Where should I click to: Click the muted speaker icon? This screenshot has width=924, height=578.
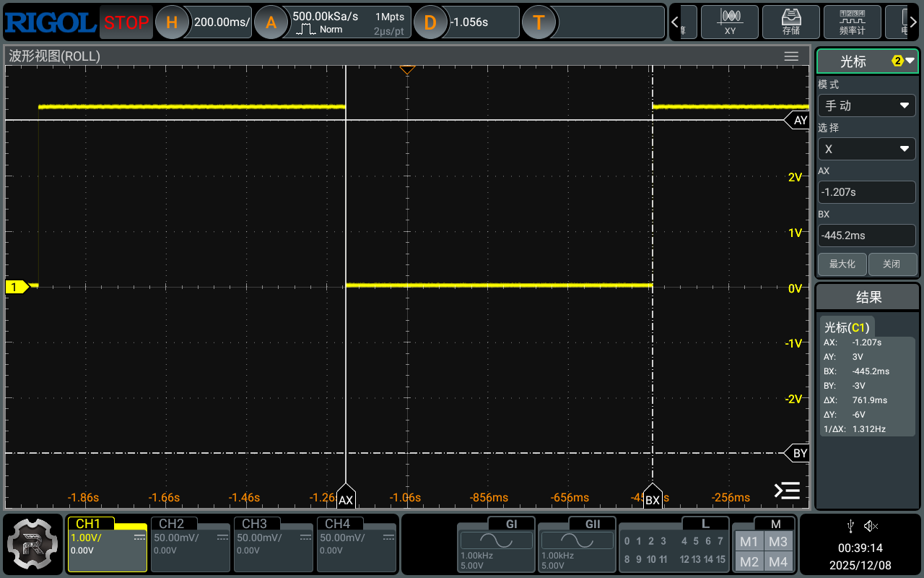pos(871,526)
